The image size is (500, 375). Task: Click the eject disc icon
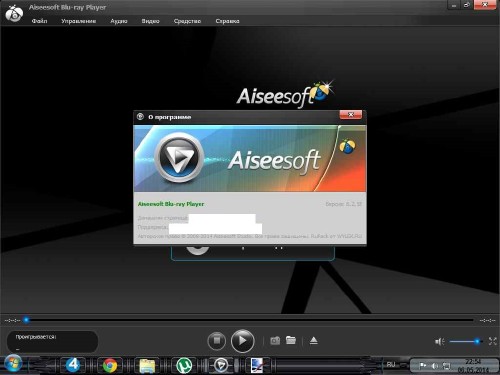click(x=314, y=341)
